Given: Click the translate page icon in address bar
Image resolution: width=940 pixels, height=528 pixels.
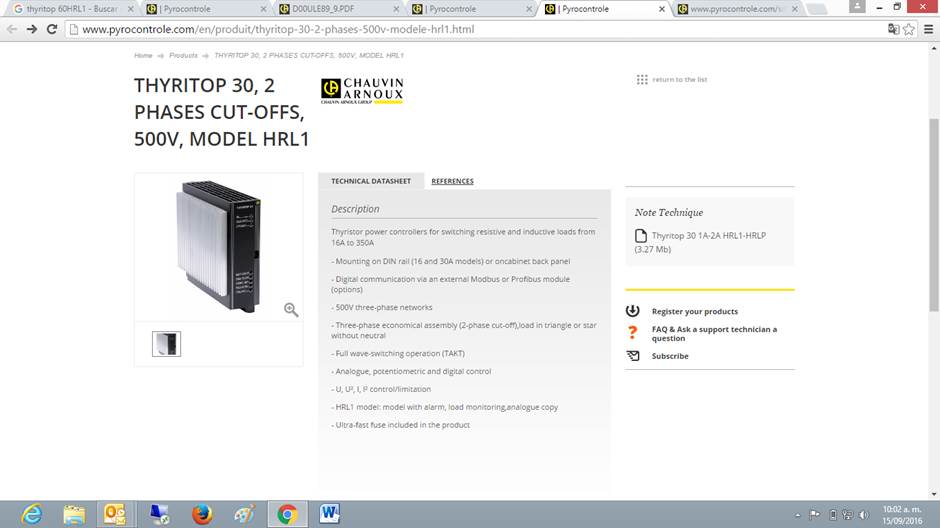Looking at the screenshot, I should click(x=893, y=29).
